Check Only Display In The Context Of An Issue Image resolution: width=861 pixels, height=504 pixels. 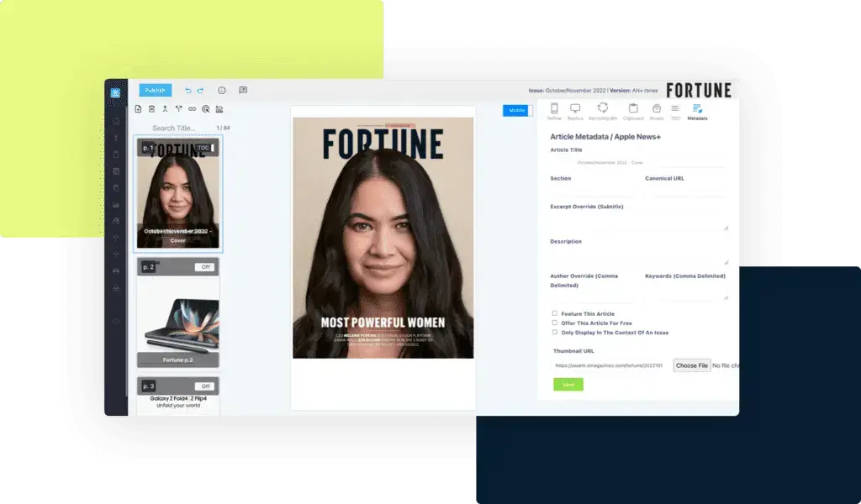click(x=555, y=332)
